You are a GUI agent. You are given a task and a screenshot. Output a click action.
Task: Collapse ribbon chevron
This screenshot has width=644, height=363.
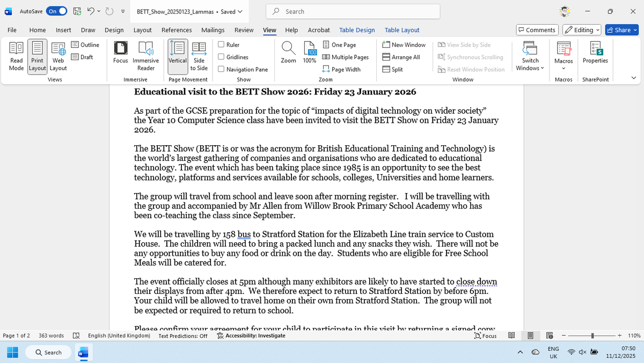[634, 78]
